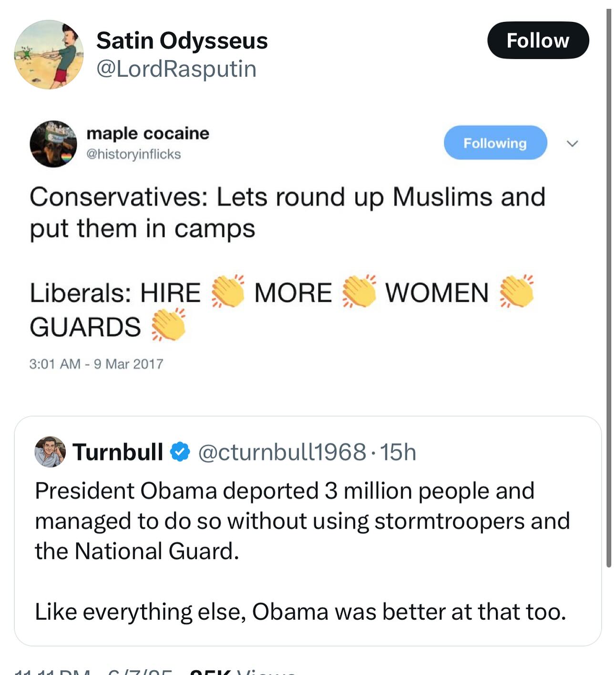Click first clapping hands emoji after HIRE
This screenshot has width=616, height=675.
pyautogui.click(x=228, y=291)
